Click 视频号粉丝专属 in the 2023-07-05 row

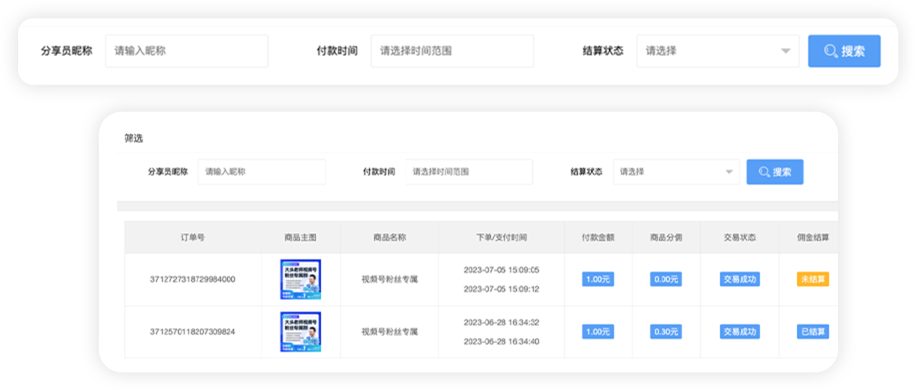(390, 280)
